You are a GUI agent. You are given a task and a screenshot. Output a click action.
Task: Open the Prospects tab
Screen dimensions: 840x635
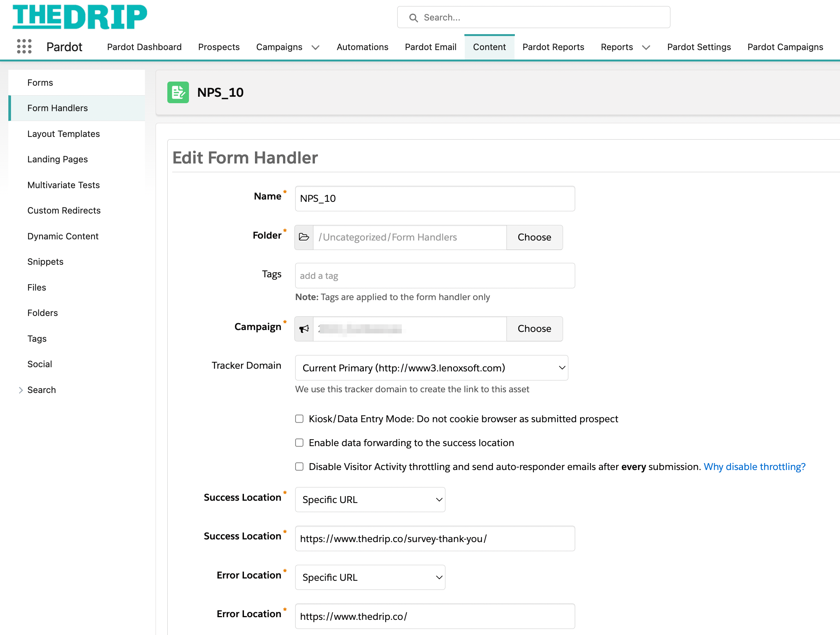point(219,47)
